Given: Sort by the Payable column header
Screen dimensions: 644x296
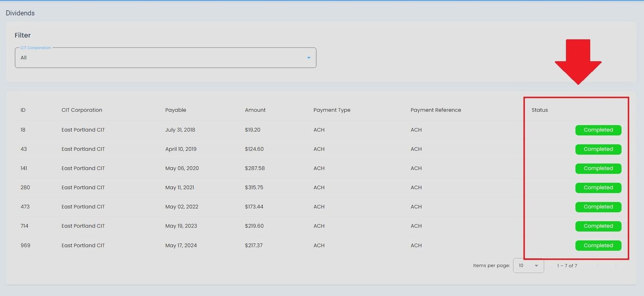Looking at the screenshot, I should click(x=175, y=110).
